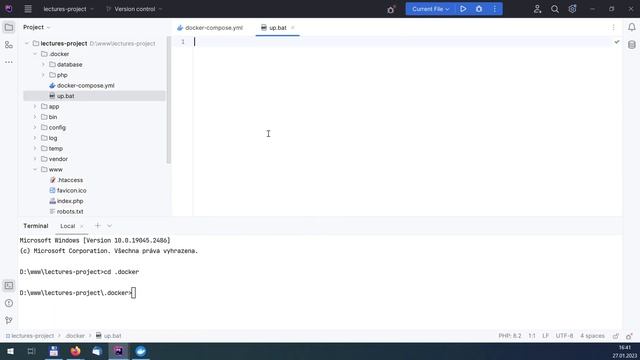This screenshot has width=640, height=360.
Task: Select index.php in project tree
Action: (70, 201)
